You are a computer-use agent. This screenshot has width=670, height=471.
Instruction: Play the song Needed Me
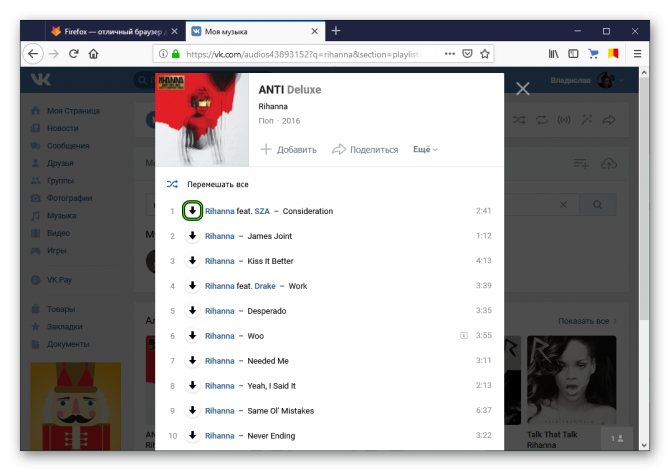pos(268,361)
